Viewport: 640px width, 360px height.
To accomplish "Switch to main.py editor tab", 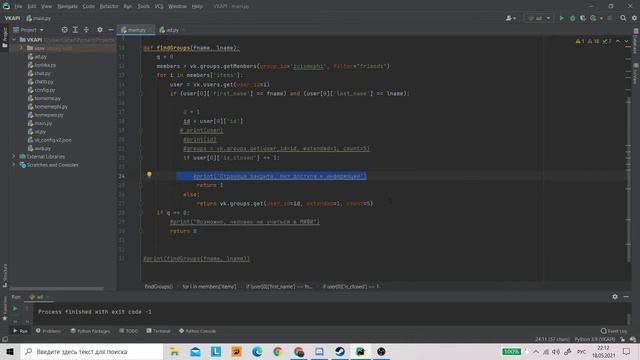I will pyautogui.click(x=136, y=30).
